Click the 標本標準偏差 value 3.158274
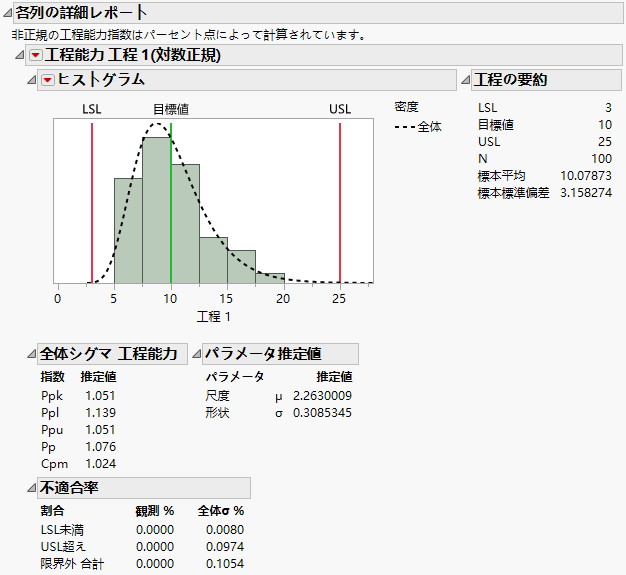 click(x=586, y=193)
